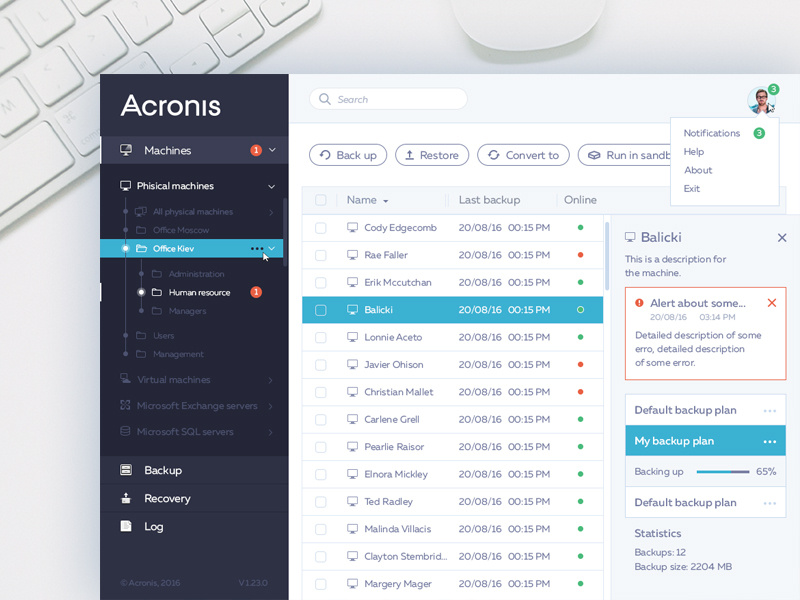Select Help in the user menu
800x600 pixels.
pos(693,152)
